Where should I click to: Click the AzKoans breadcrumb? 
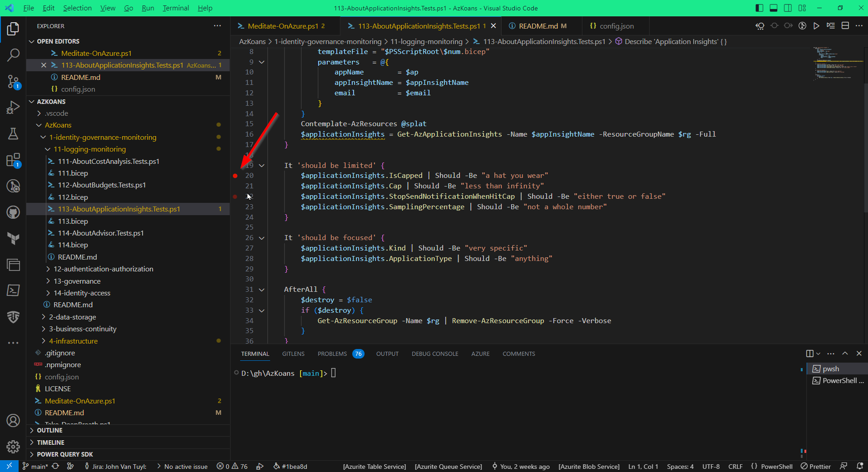coord(252,41)
